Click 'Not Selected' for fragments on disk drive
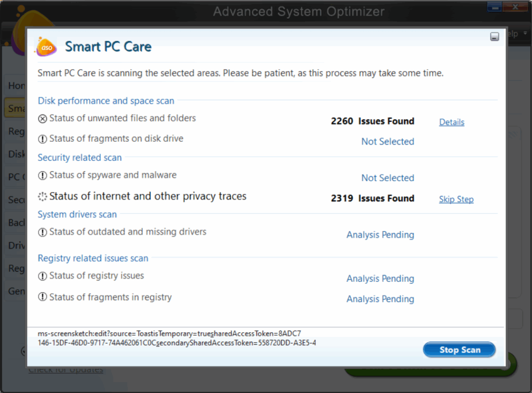Screen dimensions: 532x393 coord(388,141)
